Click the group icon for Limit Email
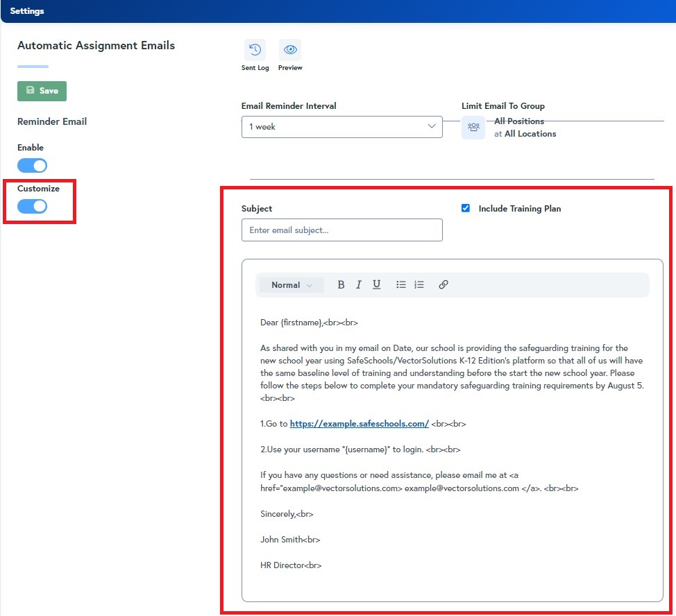676x616 pixels. 473,127
